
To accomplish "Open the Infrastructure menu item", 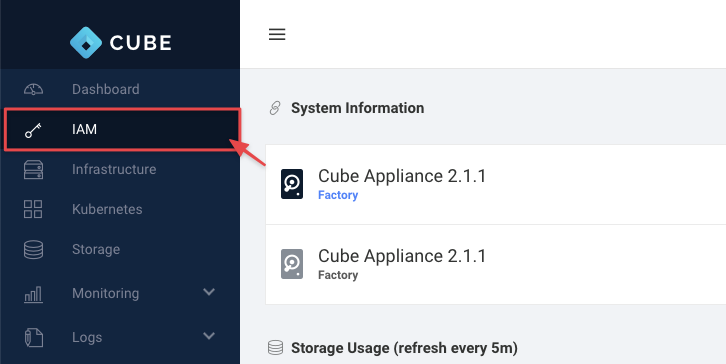I will tap(120, 169).
